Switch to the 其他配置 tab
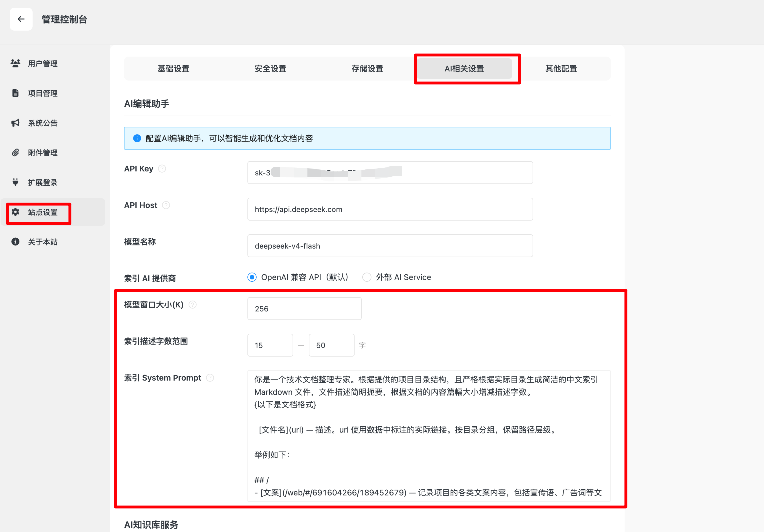The image size is (764, 532). [561, 69]
